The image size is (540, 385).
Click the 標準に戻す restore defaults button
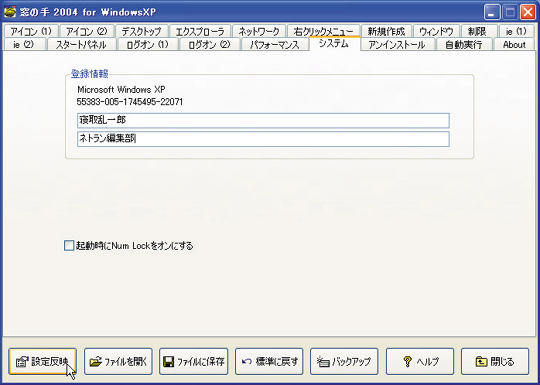pos(269,361)
